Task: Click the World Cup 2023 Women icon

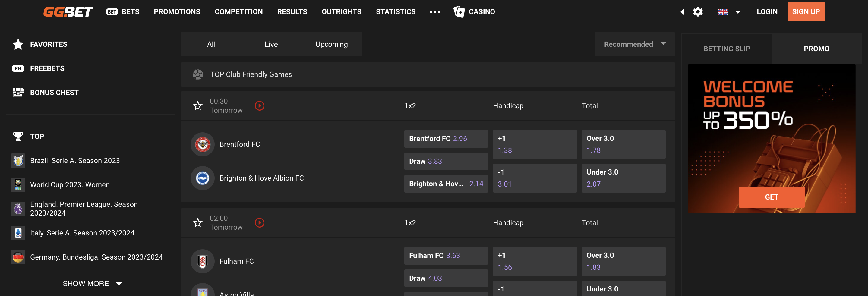Action: (18, 185)
